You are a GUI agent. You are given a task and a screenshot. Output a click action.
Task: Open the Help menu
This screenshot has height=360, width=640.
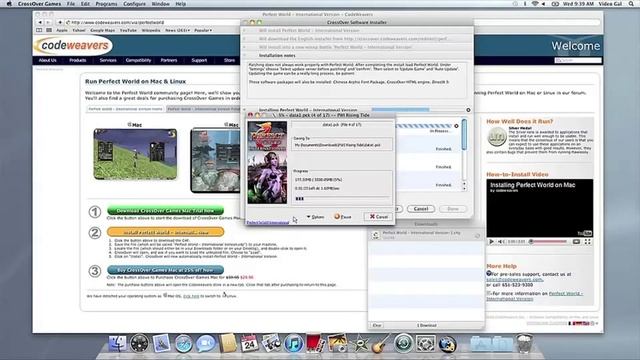pos(180,4)
